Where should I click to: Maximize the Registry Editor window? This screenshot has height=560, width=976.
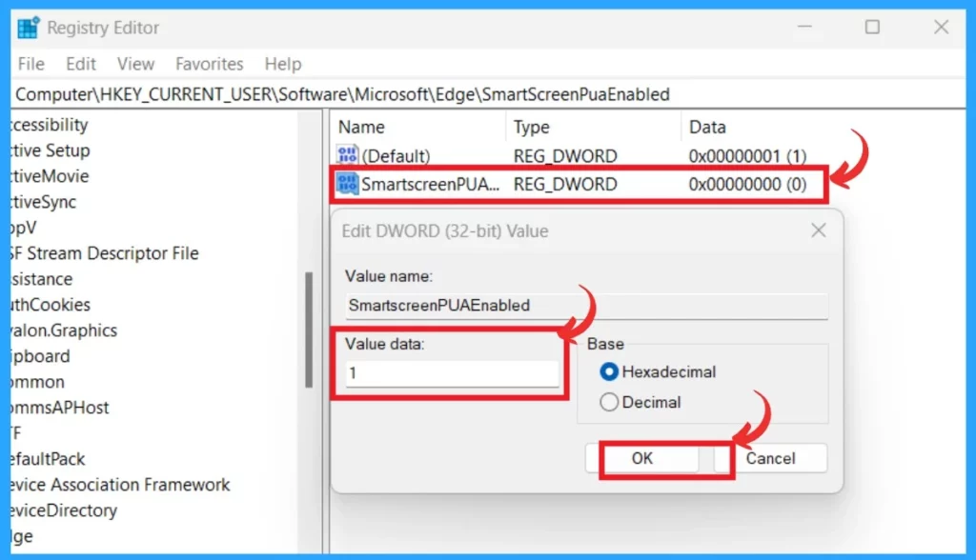click(873, 28)
